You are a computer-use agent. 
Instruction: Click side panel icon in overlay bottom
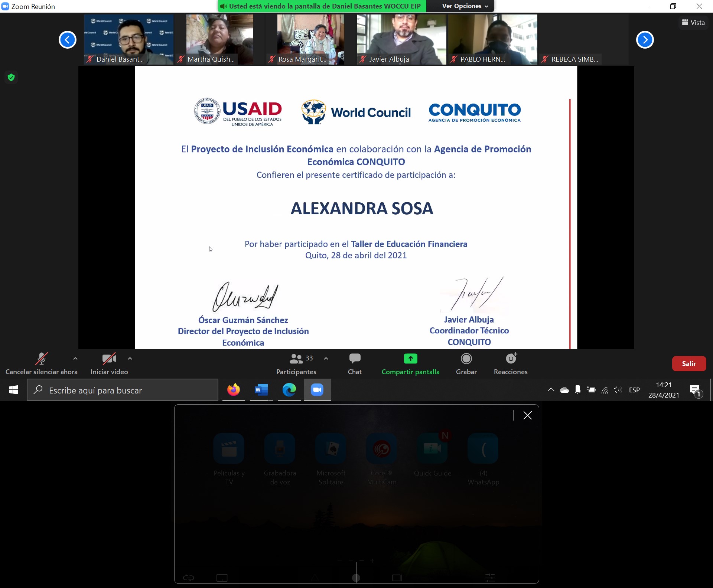pos(397,578)
